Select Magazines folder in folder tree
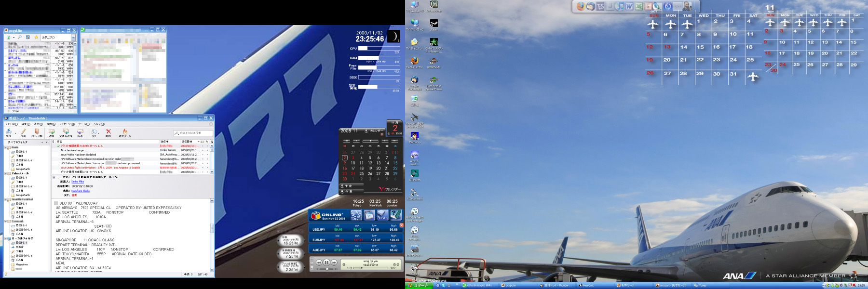The image size is (868, 289). [22, 264]
